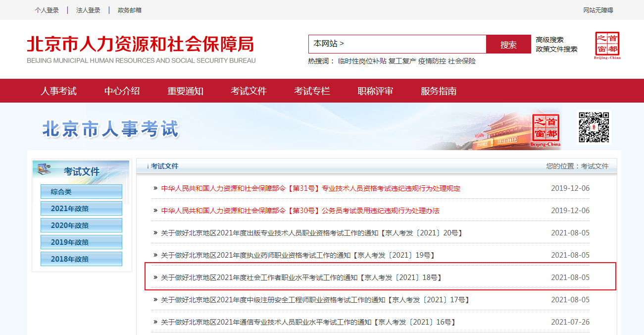Click the 北京市人事考试 banner title
644x335 pixels.
(110, 129)
